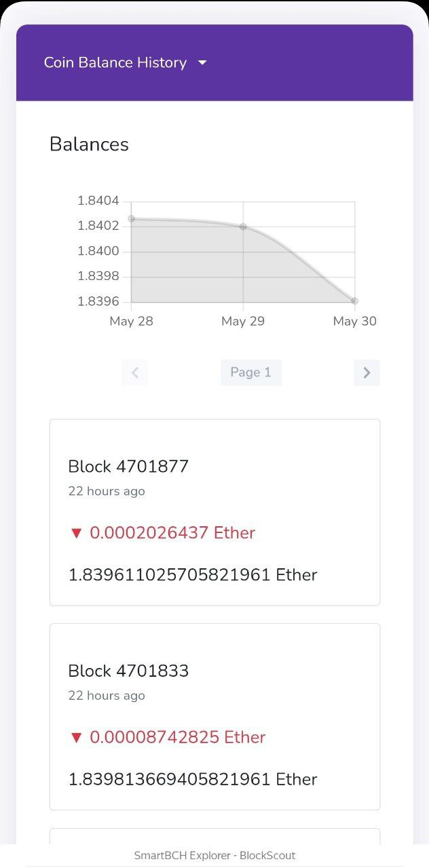Click the SmartBCH Explorer - BlockScout title
The image size is (429, 868).
214,856
